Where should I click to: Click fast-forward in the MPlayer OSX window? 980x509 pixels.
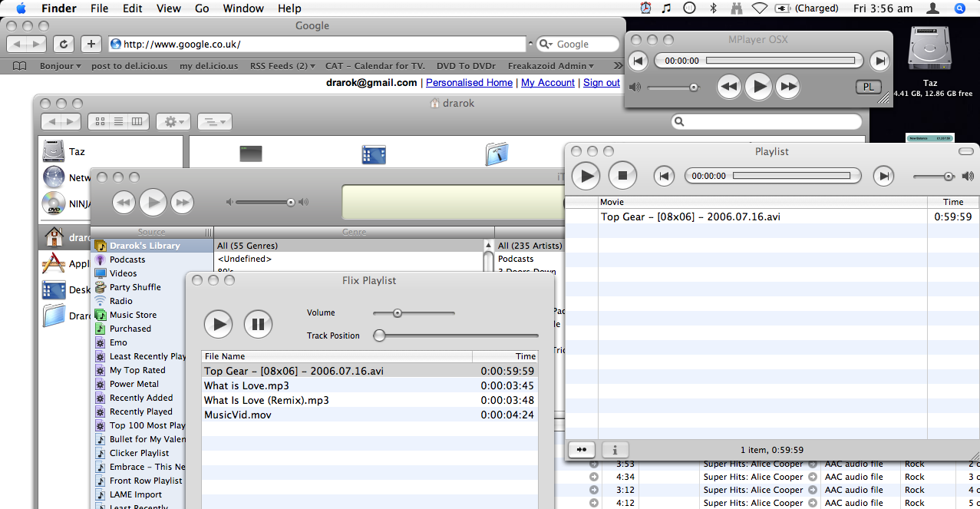click(787, 87)
